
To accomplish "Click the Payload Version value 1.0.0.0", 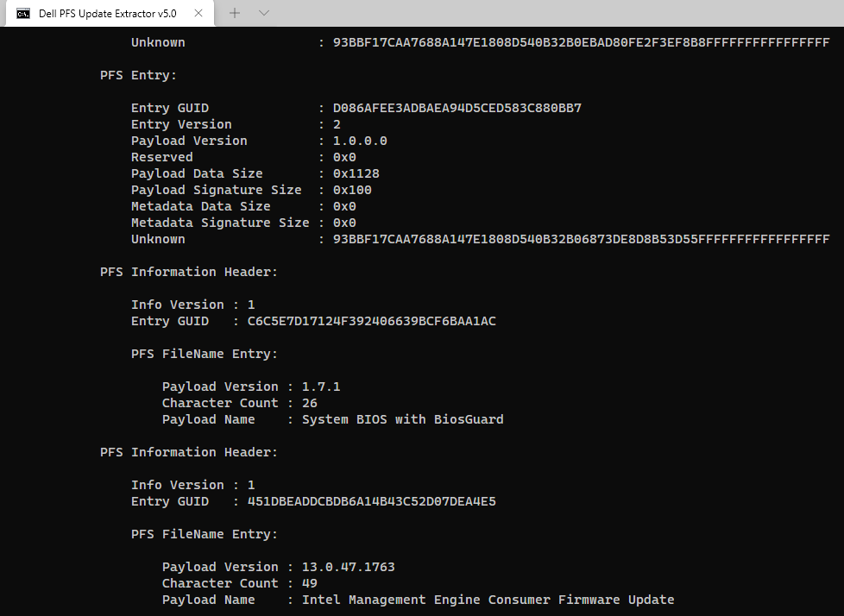I will point(360,141).
